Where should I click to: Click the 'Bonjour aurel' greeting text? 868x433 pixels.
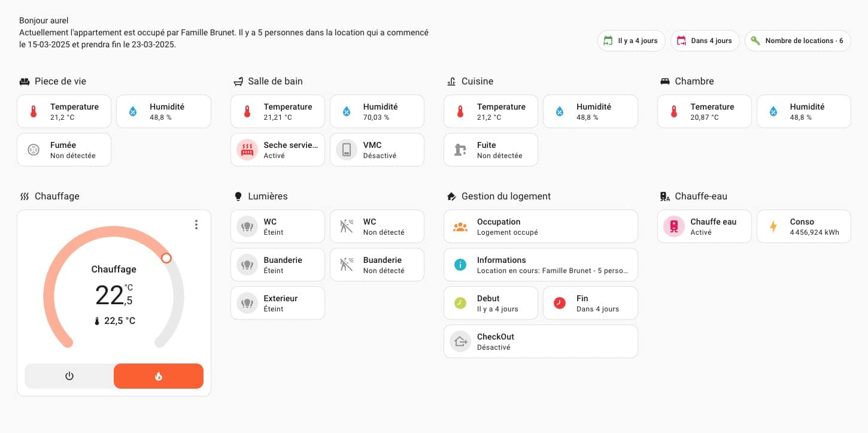[44, 21]
